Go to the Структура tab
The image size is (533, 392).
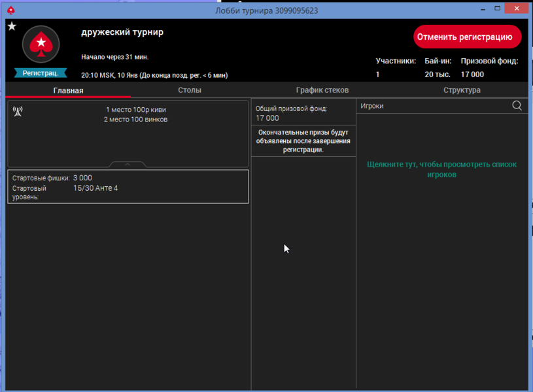coord(462,90)
